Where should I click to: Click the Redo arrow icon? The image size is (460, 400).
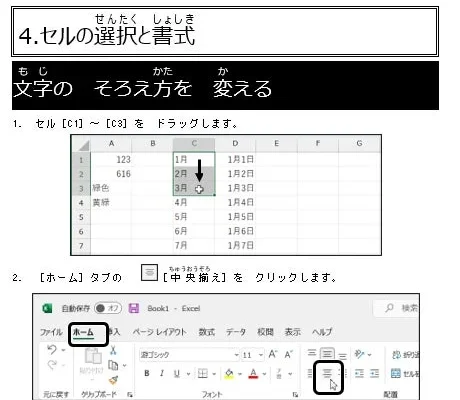pos(52,365)
